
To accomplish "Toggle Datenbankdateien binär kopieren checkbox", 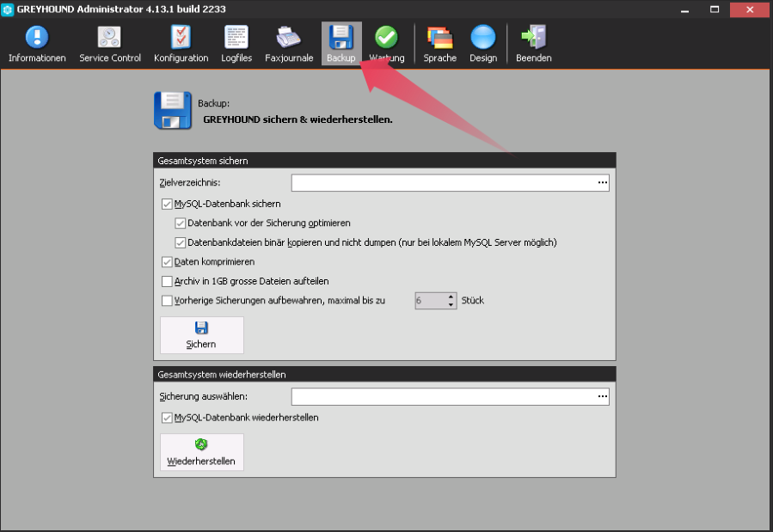I will point(181,242).
